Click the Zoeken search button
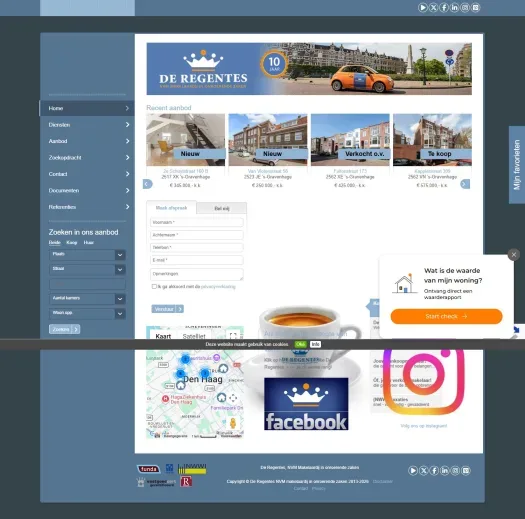 [64, 329]
